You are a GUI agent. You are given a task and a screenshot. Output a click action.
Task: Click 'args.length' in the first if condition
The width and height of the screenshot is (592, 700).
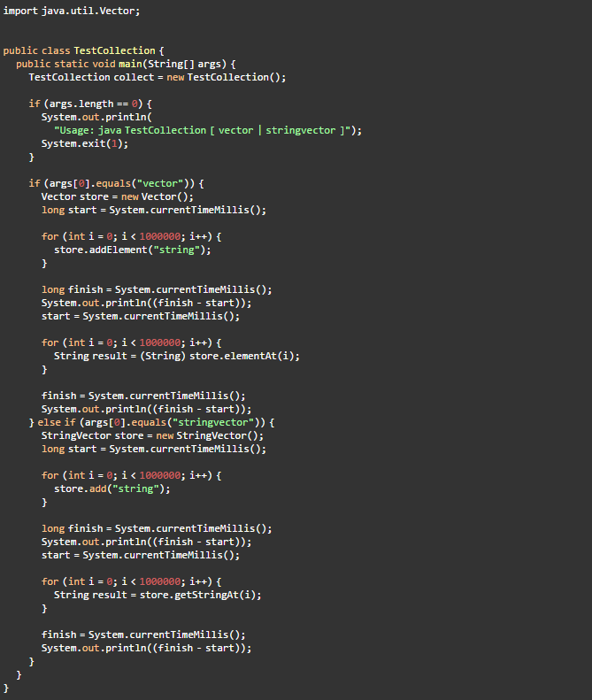point(81,104)
